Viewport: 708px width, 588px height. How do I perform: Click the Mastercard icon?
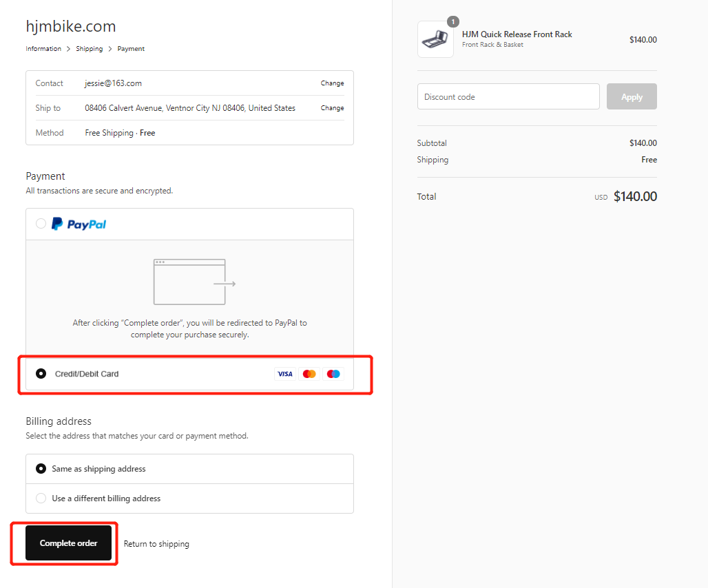click(309, 374)
